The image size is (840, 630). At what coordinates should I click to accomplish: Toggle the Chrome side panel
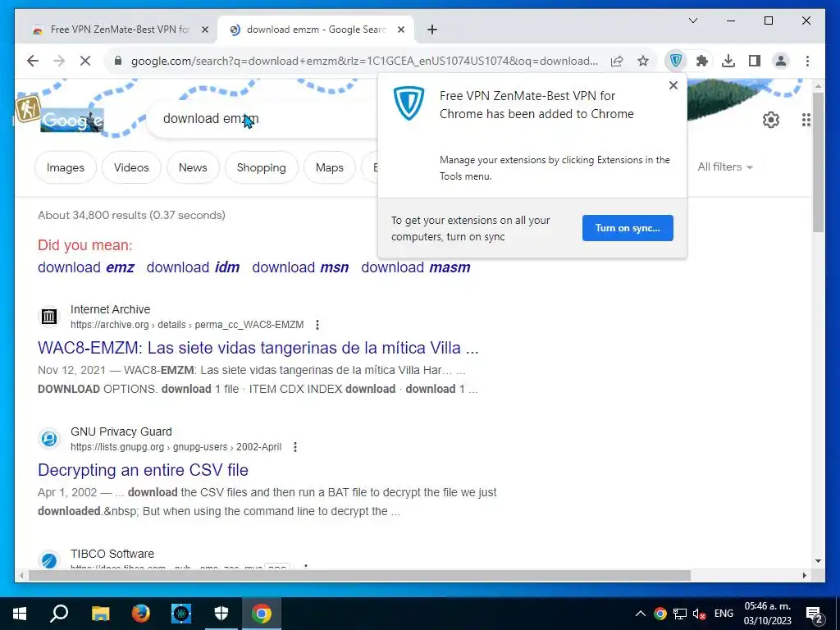pyautogui.click(x=755, y=61)
